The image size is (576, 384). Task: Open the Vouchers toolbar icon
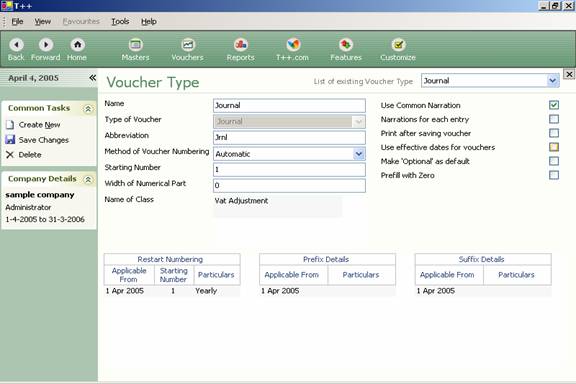[188, 45]
